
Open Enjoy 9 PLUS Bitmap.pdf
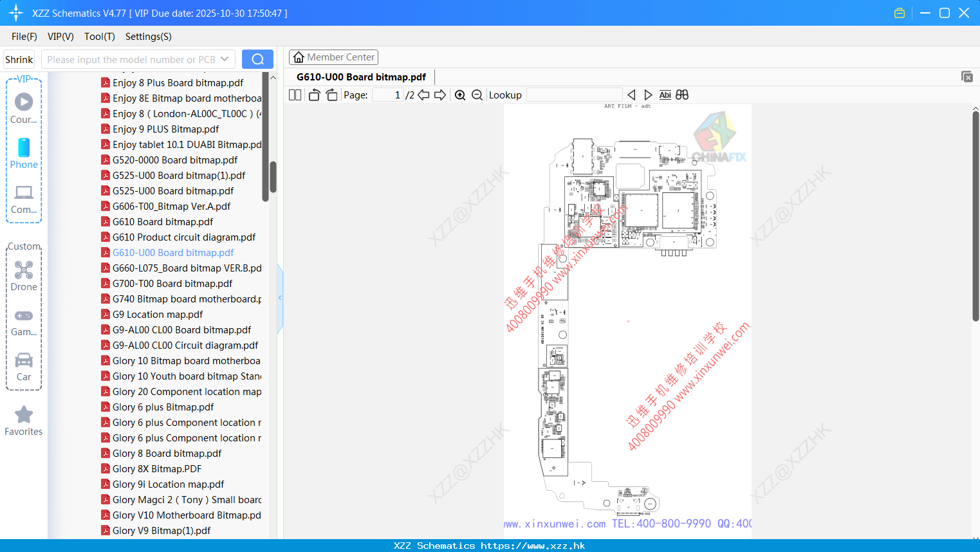tap(165, 129)
